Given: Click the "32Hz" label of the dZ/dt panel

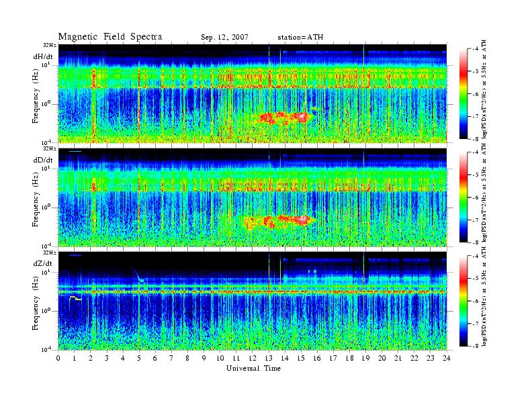Looking at the screenshot, I should click(x=50, y=253).
